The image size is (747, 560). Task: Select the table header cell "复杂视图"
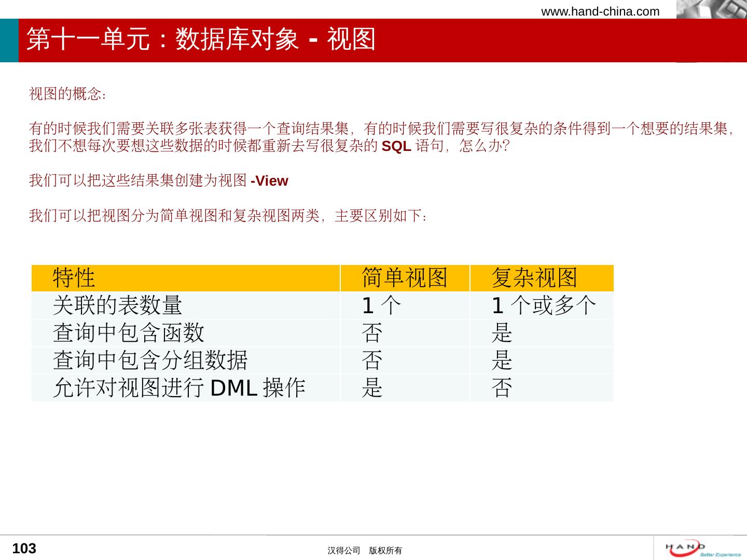click(x=542, y=278)
